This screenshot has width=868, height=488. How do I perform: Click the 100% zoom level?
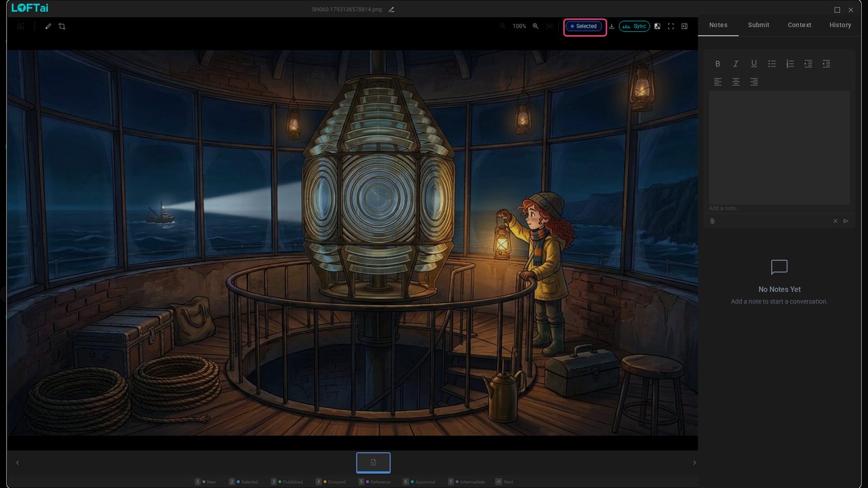(519, 26)
